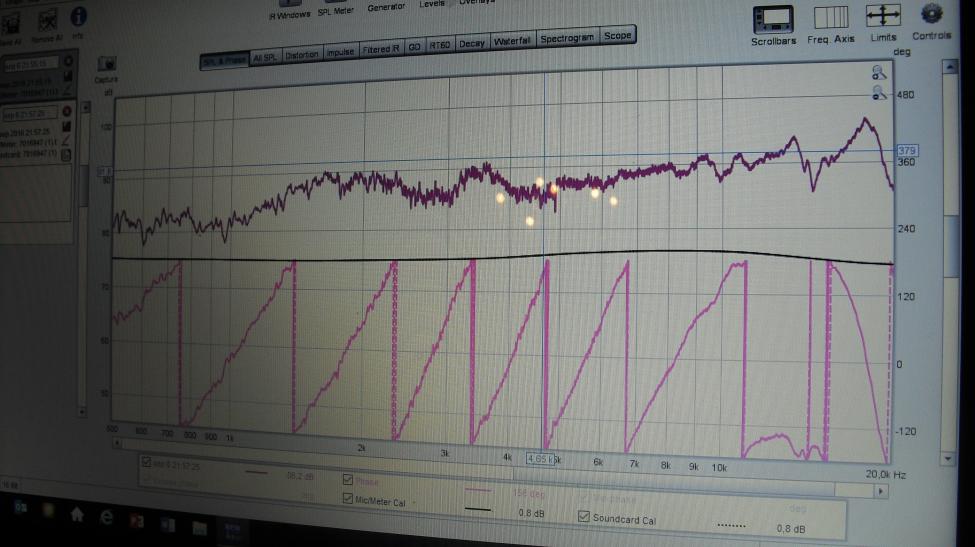Switch to the GD tab
This screenshot has width=975, height=547.
(414, 47)
